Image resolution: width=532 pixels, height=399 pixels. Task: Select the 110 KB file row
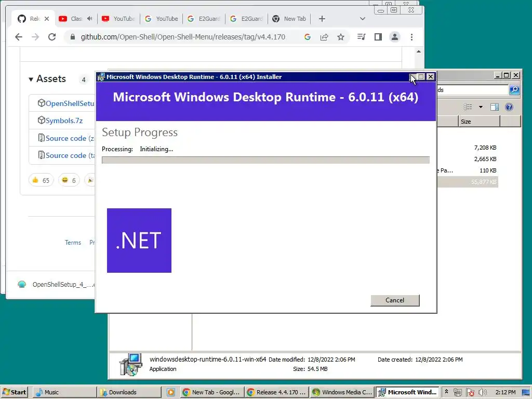(x=468, y=170)
